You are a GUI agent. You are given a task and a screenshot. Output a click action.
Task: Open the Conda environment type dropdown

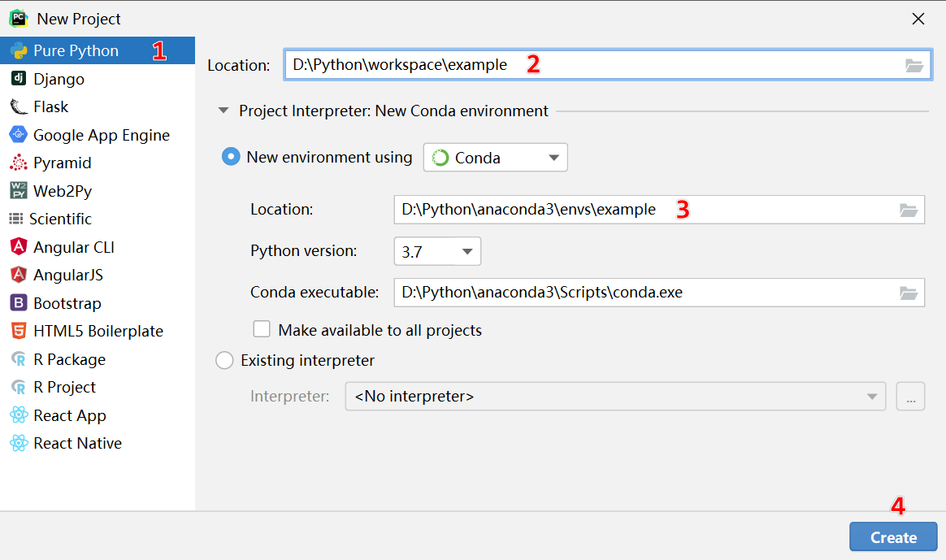[x=495, y=158]
